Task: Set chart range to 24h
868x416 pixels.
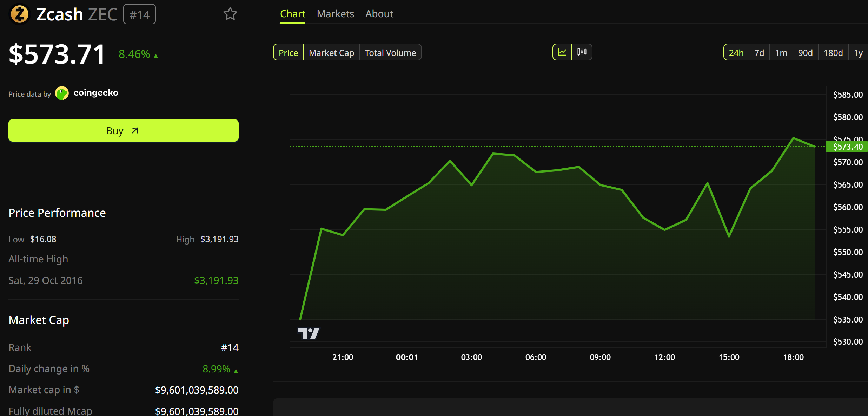Action: [x=736, y=52]
